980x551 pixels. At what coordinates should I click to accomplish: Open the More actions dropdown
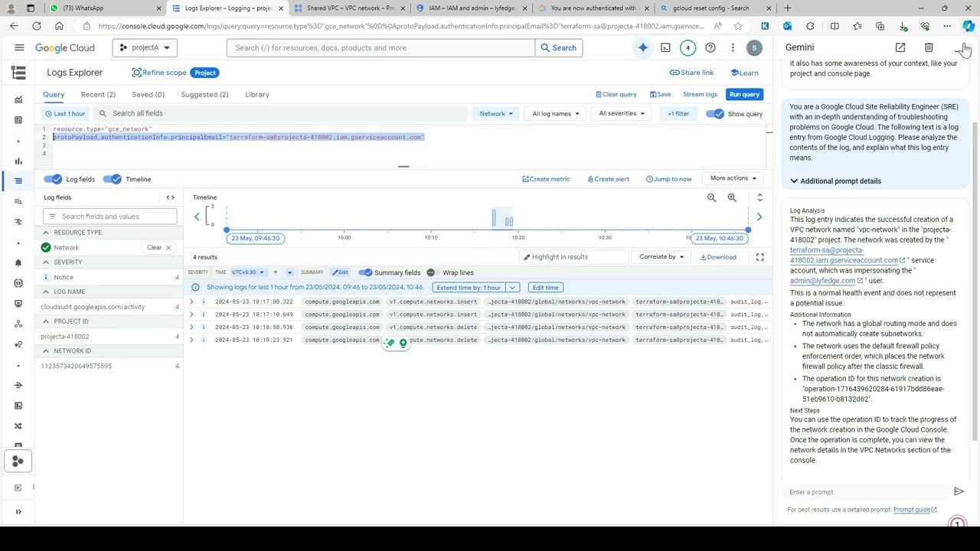click(733, 178)
